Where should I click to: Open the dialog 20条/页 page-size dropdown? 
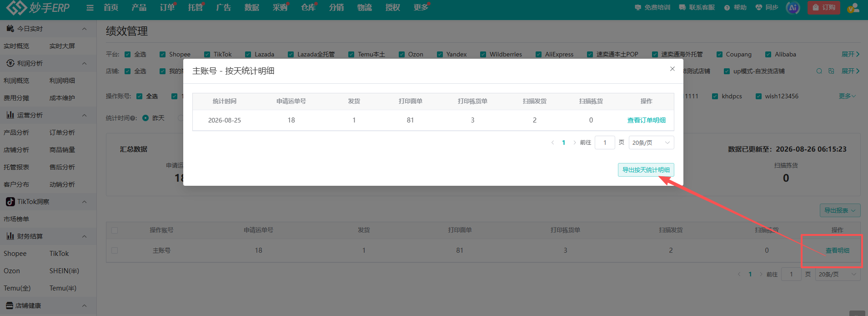tap(651, 143)
